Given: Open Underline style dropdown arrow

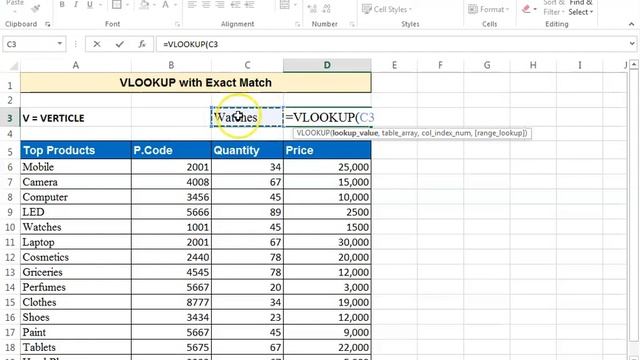Looking at the screenshot, I should [100, 5].
